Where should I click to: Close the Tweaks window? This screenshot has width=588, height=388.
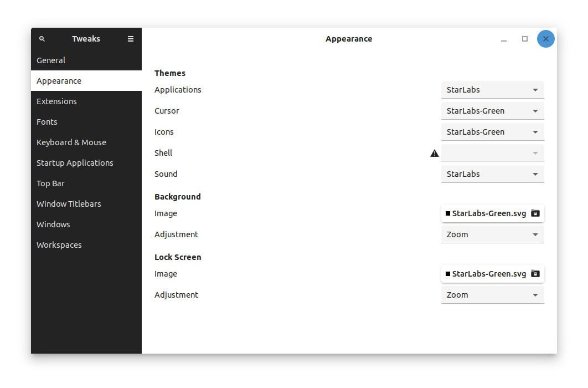click(x=545, y=39)
